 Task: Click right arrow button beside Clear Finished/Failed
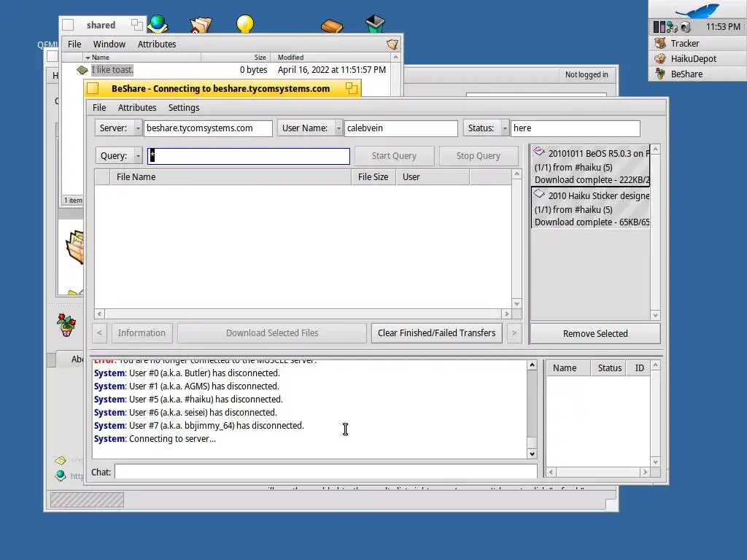514,332
